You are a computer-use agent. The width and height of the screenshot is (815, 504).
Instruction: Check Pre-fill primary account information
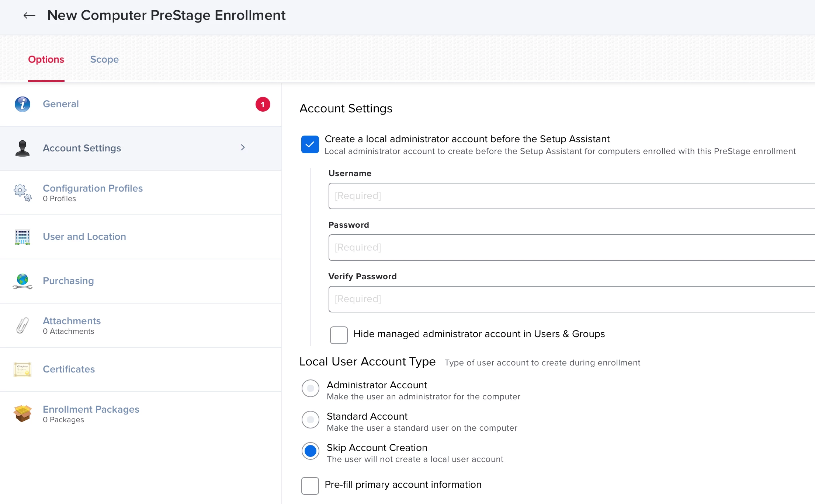[x=310, y=486]
